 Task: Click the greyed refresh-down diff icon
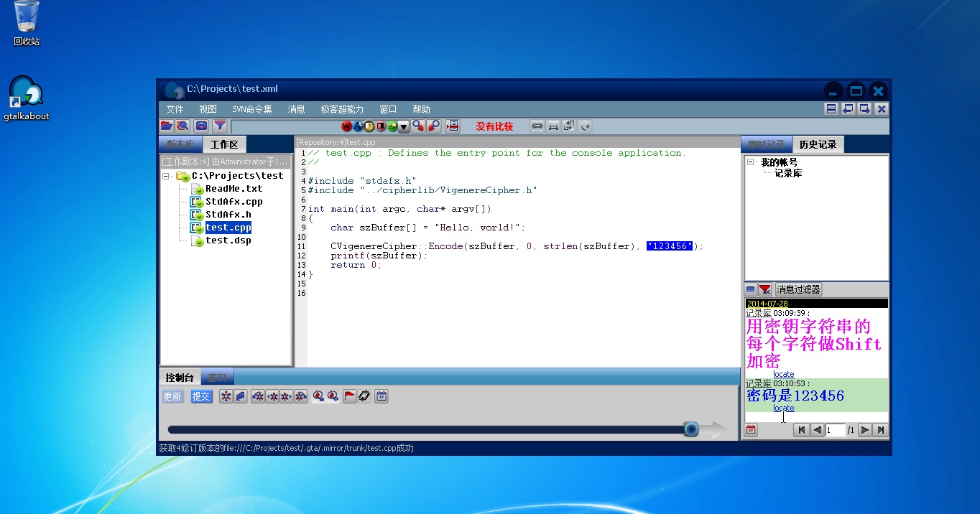(x=586, y=126)
